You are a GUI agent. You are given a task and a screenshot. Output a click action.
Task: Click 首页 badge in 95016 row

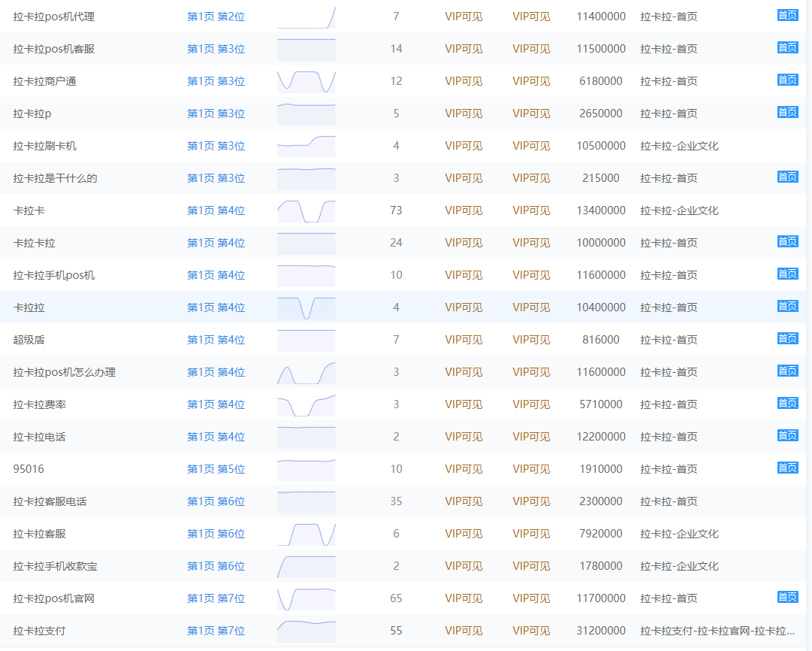point(788,468)
